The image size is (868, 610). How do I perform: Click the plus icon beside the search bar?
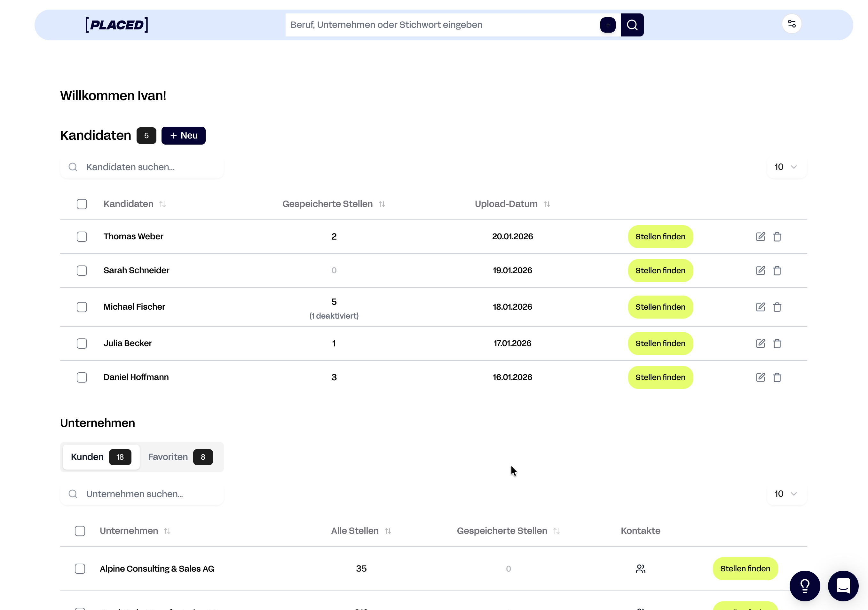coord(608,25)
